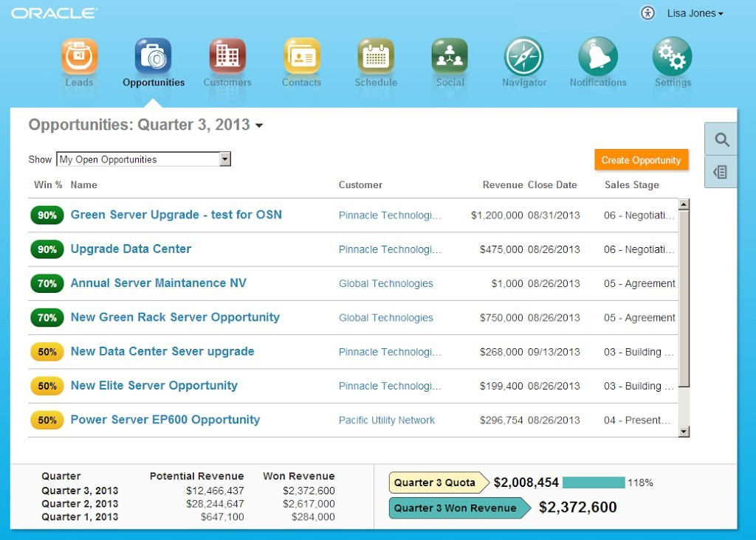The height and width of the screenshot is (540, 756).
Task: Open Global Technologies customer for Annual Server row
Action: tap(385, 284)
